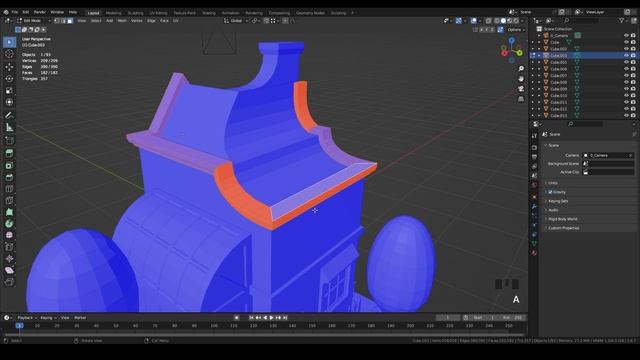Screen dimensions: 640x360
Task: Open the Render menu
Action: pos(40,12)
